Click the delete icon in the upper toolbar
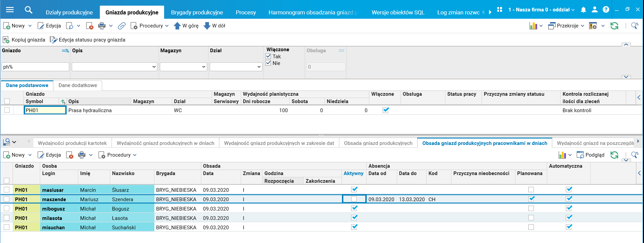This screenshot has width=644, height=243. pyautogui.click(x=89, y=26)
